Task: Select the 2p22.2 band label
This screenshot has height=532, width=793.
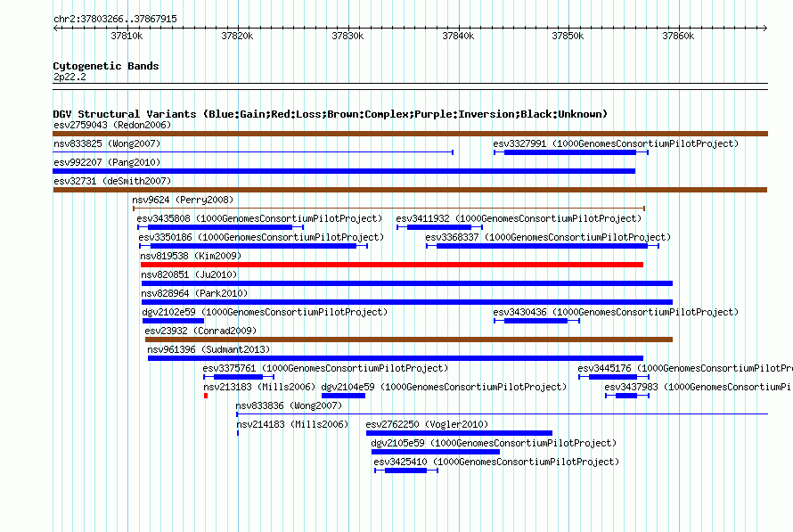Action: [x=69, y=77]
